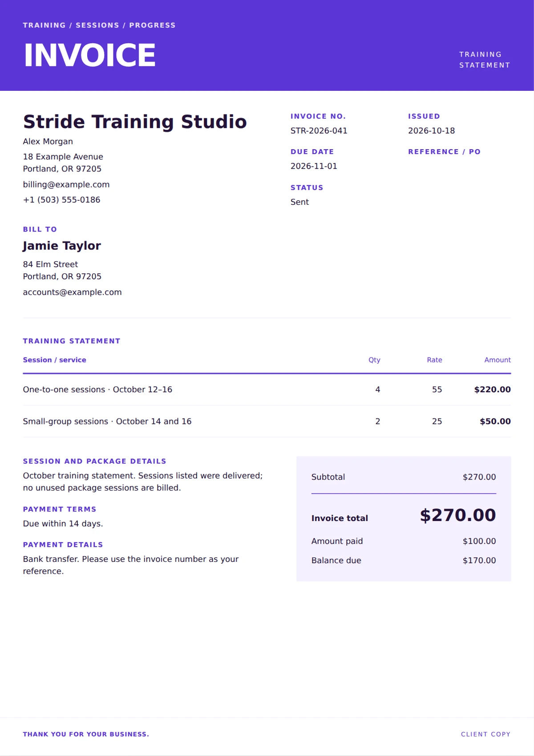Select the One-to-one sessions row description
The width and height of the screenshot is (534, 756).
click(x=97, y=390)
